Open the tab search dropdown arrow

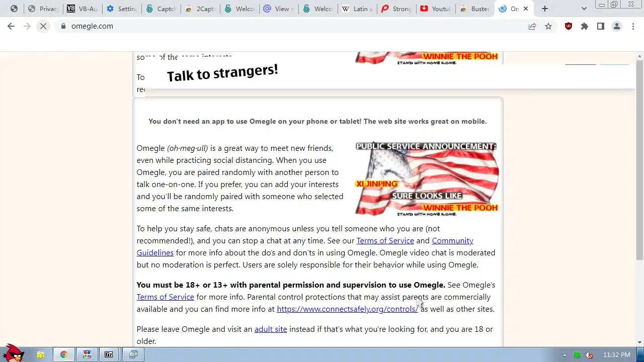pyautogui.click(x=584, y=9)
